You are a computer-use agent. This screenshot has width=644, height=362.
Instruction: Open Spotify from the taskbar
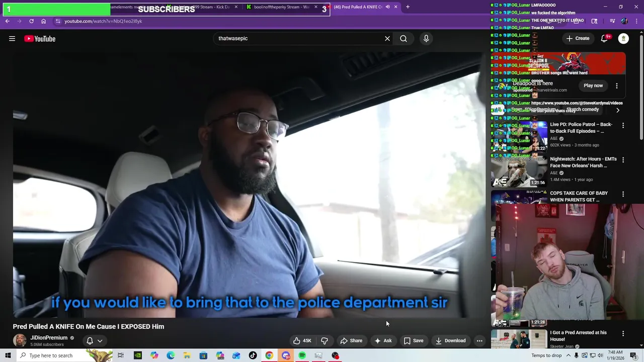[x=302, y=355]
